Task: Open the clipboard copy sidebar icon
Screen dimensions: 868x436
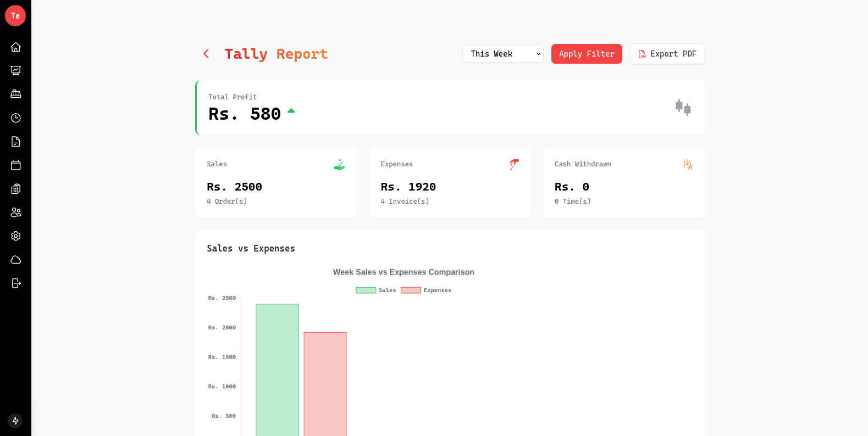Action: click(x=16, y=189)
